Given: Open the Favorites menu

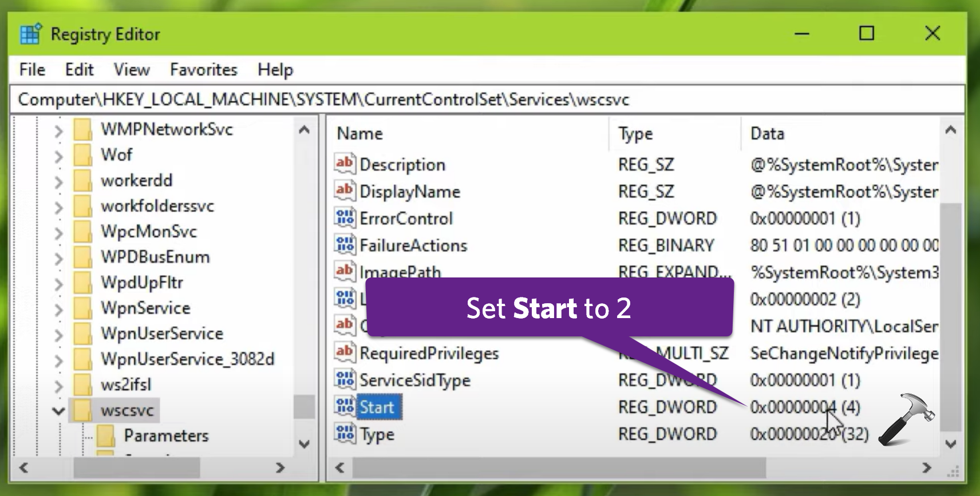Looking at the screenshot, I should pyautogui.click(x=204, y=70).
